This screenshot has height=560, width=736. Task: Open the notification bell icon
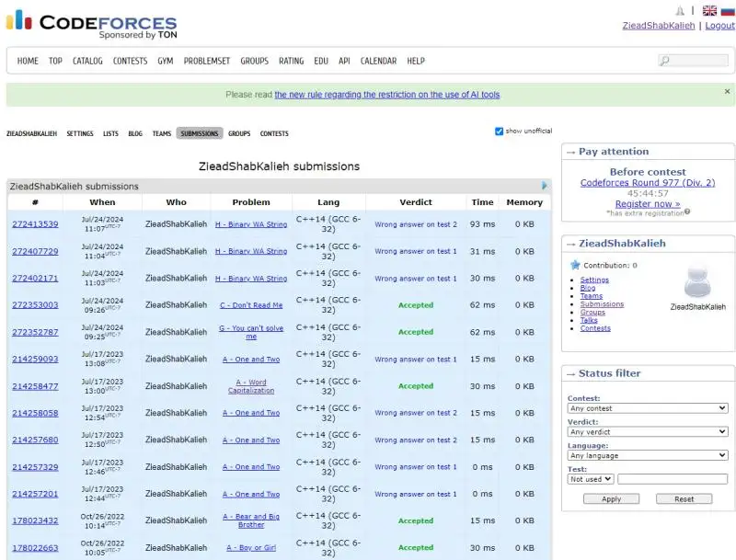[x=679, y=9]
